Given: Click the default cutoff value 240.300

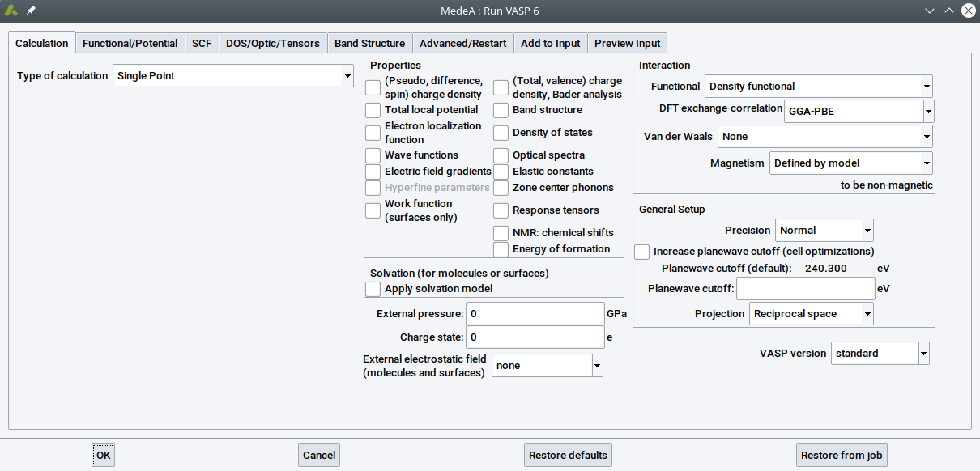Looking at the screenshot, I should pyautogui.click(x=826, y=268).
